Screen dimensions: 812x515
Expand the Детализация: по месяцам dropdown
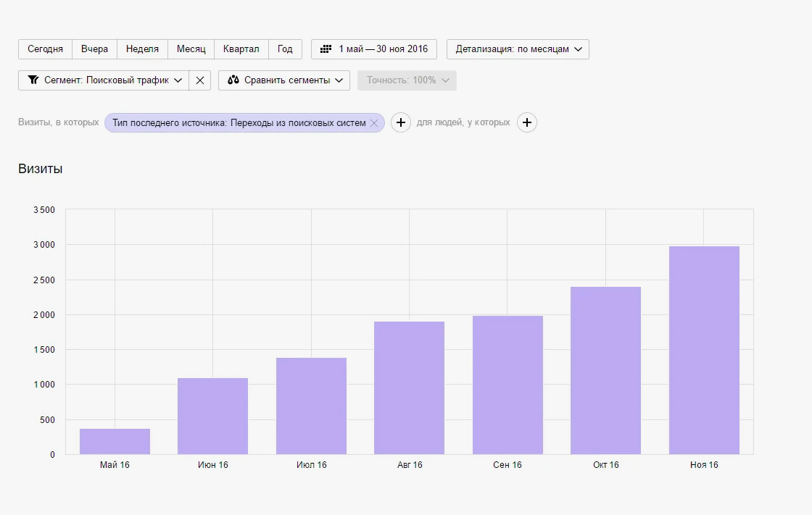point(518,49)
